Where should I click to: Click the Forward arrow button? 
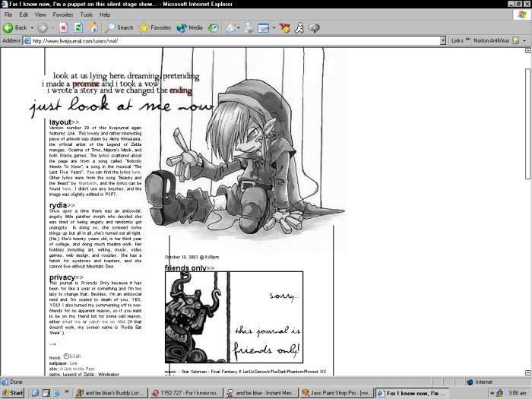42,28
